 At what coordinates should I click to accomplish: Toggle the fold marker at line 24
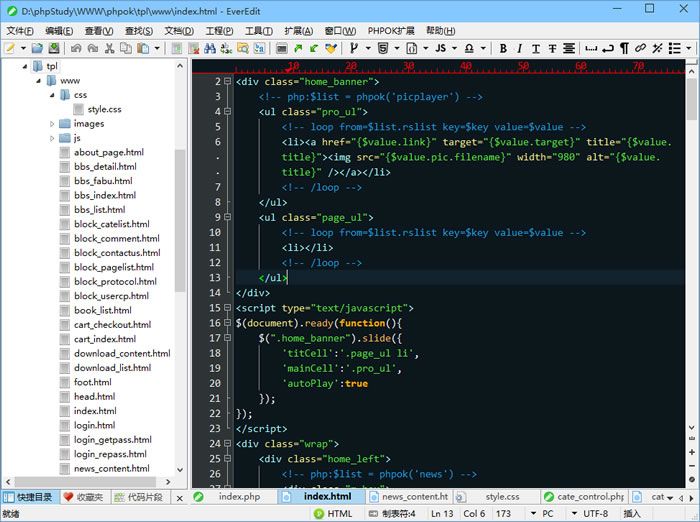click(x=228, y=443)
